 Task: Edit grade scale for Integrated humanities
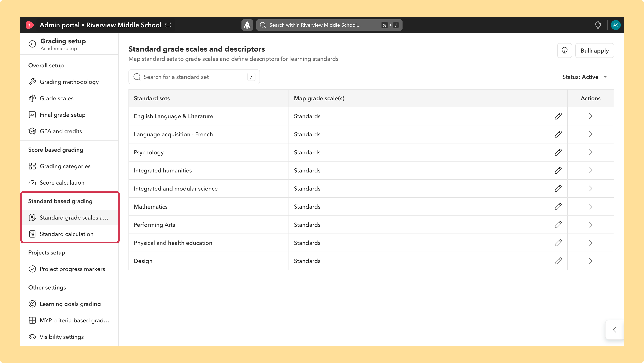(x=558, y=170)
